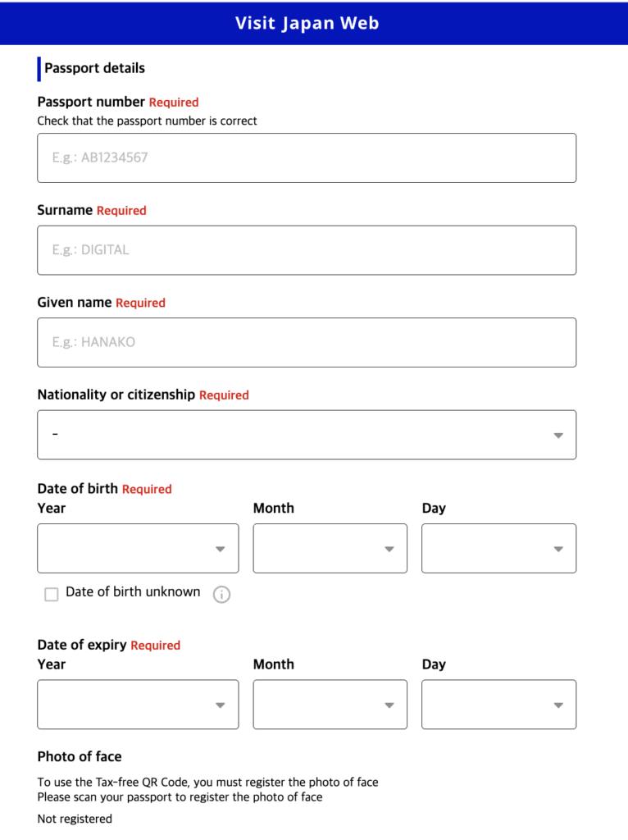Click the Nationality dropdown chevron arrow
This screenshot has height=840, width=628.
point(559,435)
